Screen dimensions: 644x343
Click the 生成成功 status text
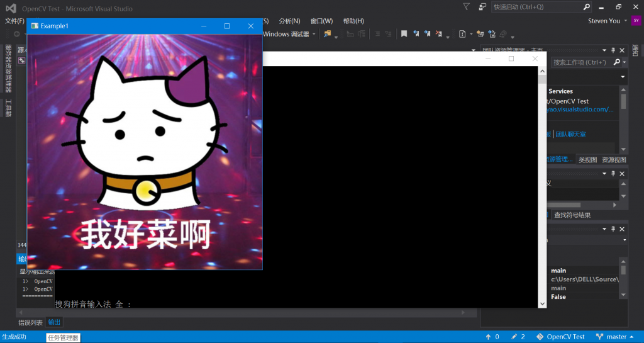click(14, 337)
